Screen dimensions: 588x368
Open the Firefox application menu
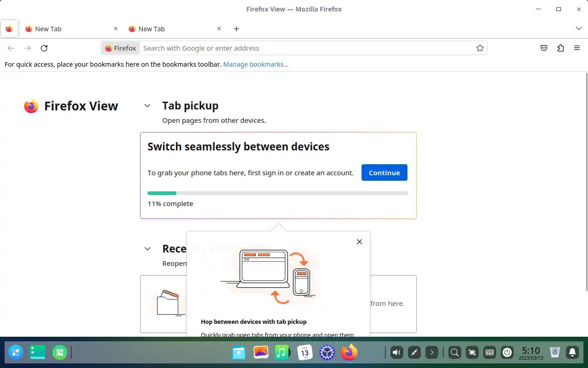[577, 48]
